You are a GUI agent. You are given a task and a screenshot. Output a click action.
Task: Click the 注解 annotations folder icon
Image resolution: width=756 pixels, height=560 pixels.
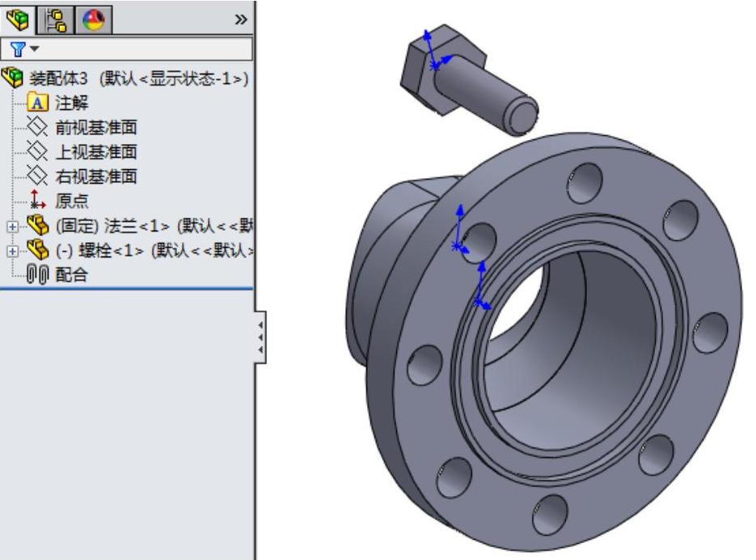click(x=38, y=102)
